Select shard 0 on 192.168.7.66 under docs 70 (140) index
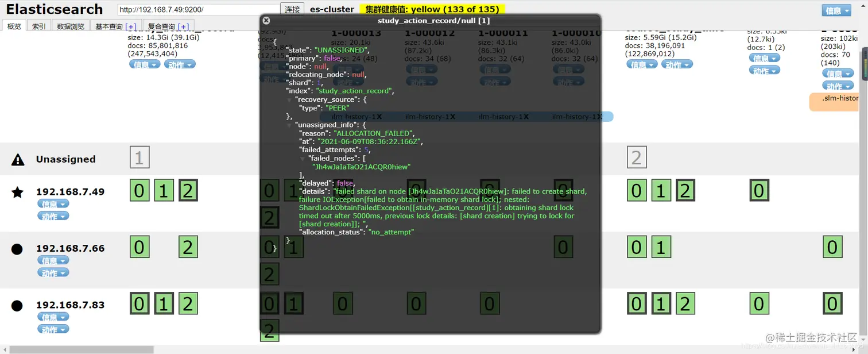This screenshot has width=868, height=354. point(832,247)
